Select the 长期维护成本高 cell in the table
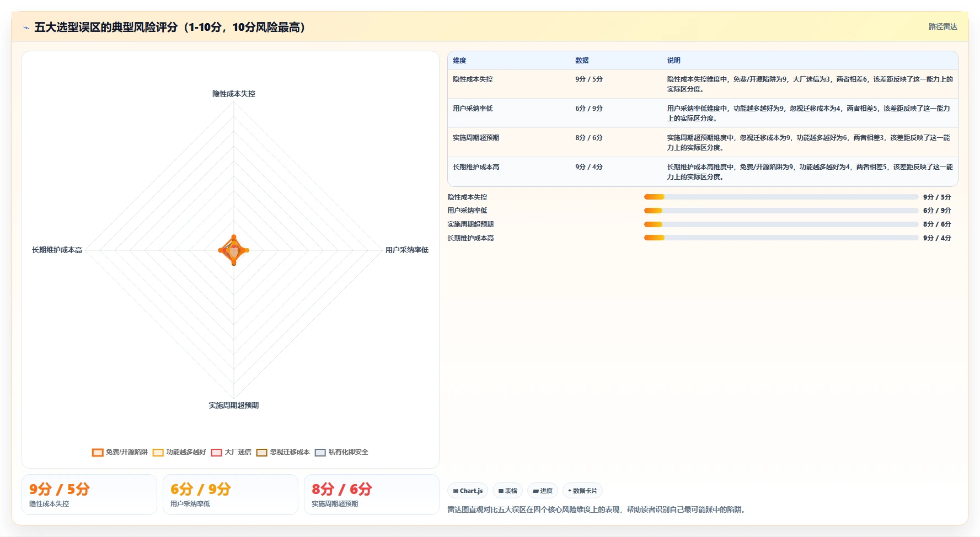 [476, 167]
